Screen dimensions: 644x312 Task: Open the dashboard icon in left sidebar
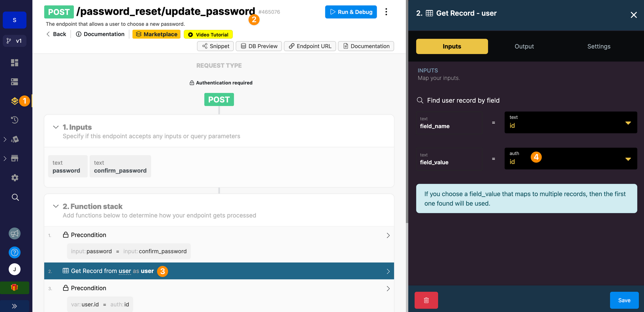click(14, 63)
